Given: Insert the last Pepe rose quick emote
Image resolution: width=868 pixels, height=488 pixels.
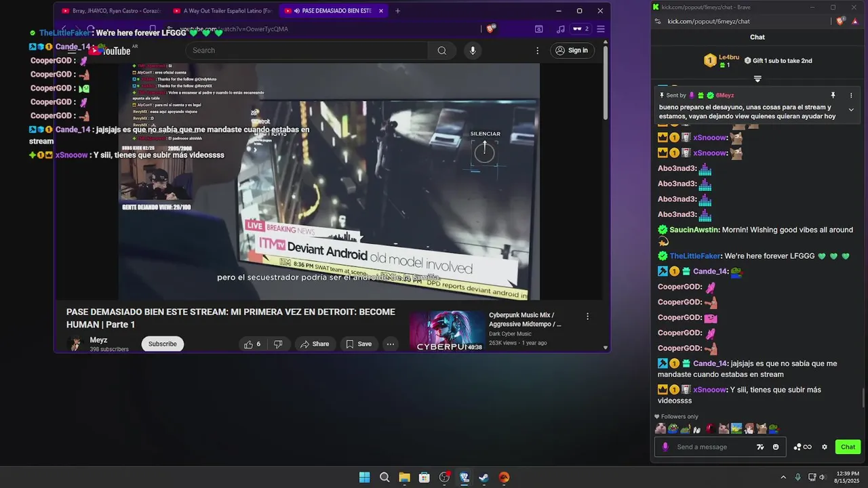Looking at the screenshot, I should (773, 428).
